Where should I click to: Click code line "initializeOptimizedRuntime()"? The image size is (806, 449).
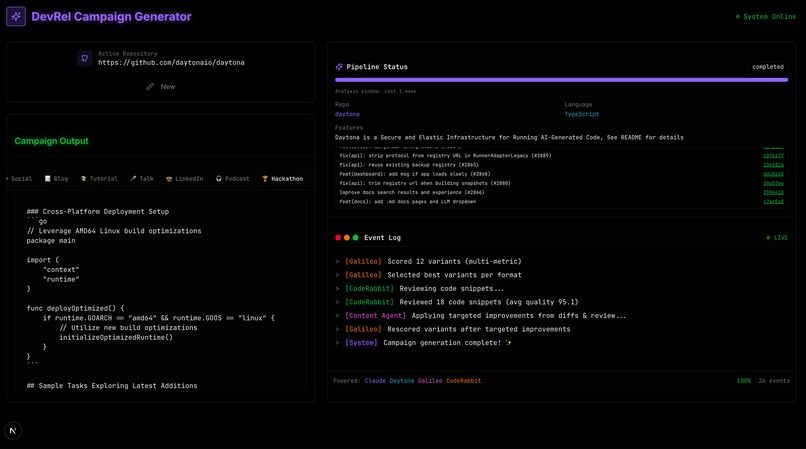116,338
